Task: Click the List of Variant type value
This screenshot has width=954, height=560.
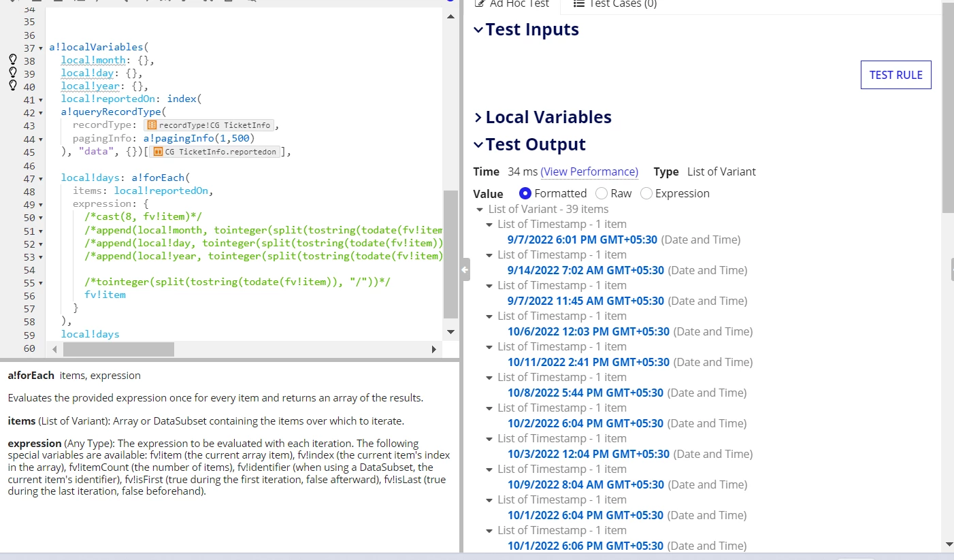Action: 721,171
